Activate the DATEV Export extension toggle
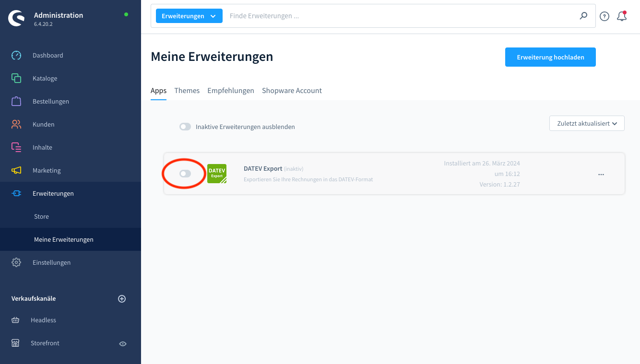 (185, 174)
